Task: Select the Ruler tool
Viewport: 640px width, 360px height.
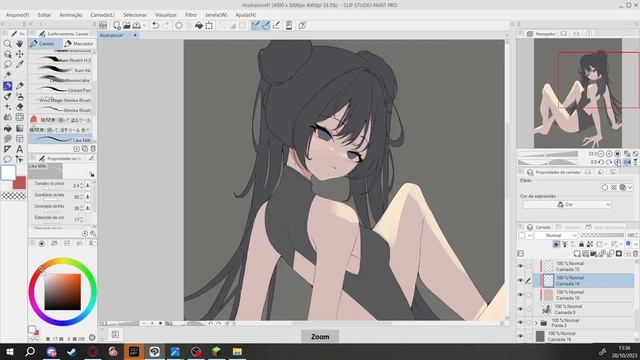Action: (x=7, y=149)
